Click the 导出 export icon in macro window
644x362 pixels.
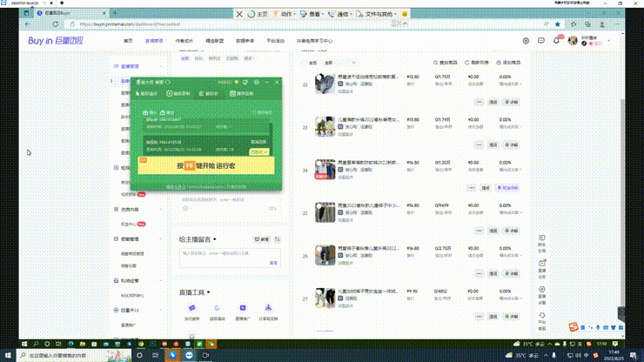[x=161, y=113]
